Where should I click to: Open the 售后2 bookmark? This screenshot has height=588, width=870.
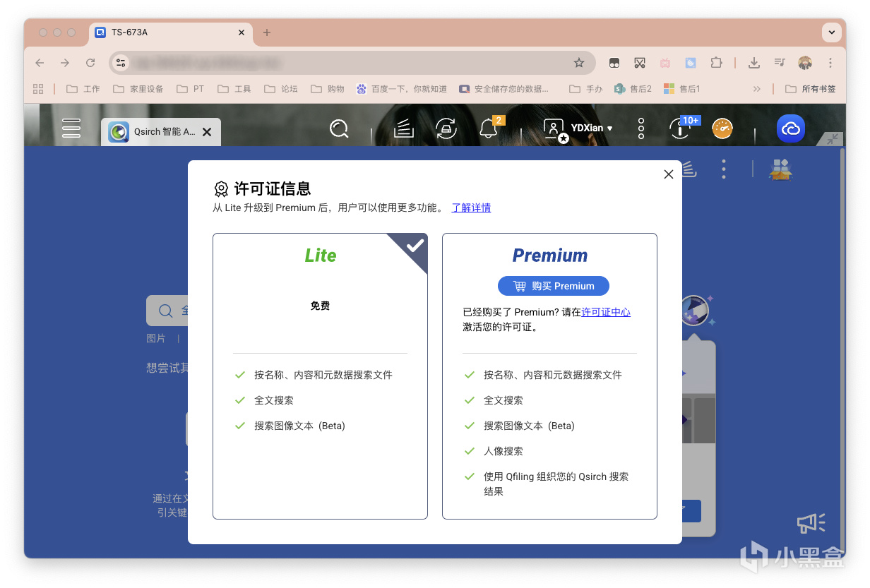633,89
